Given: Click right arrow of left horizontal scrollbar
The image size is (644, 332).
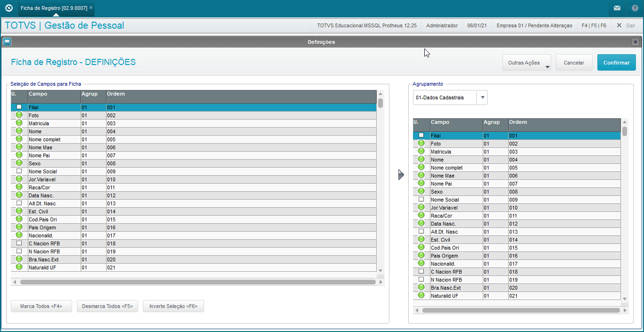Looking at the screenshot, I should point(380,282).
